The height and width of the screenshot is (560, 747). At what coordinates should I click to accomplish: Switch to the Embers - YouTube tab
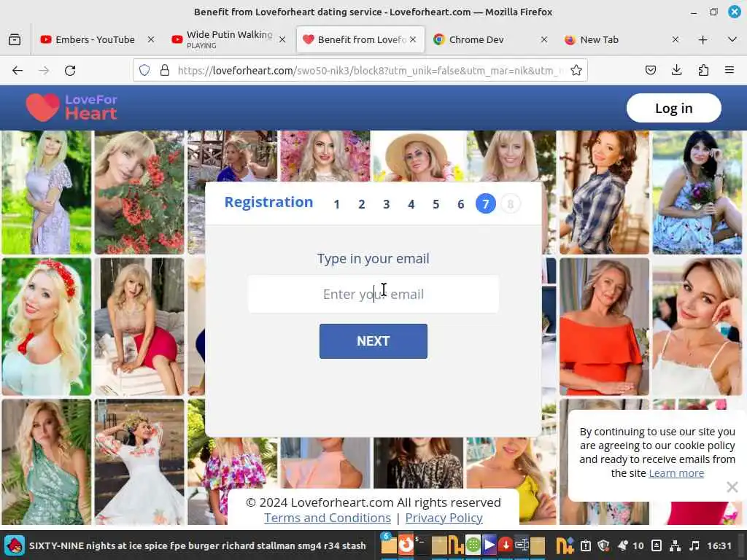(96, 39)
